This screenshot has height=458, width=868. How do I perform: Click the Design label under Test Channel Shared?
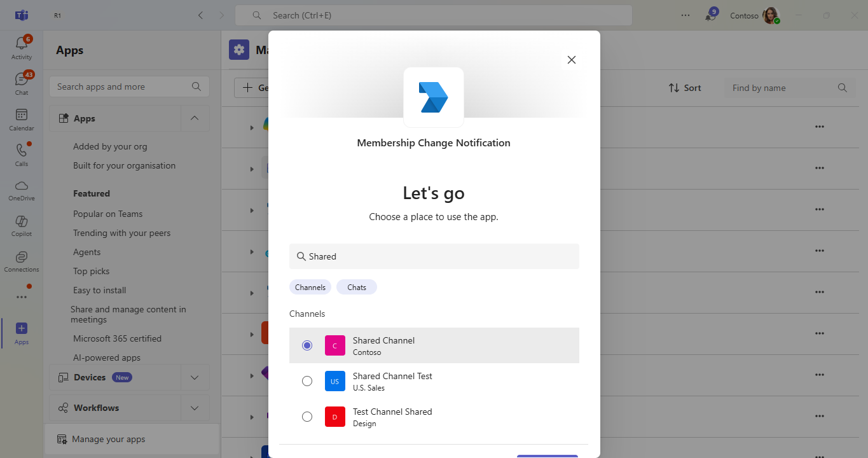(364, 424)
